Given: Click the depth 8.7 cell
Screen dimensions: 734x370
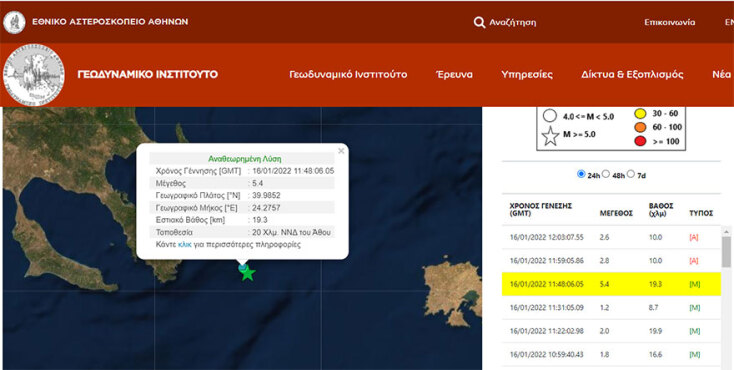Looking at the screenshot, I should (x=654, y=308).
